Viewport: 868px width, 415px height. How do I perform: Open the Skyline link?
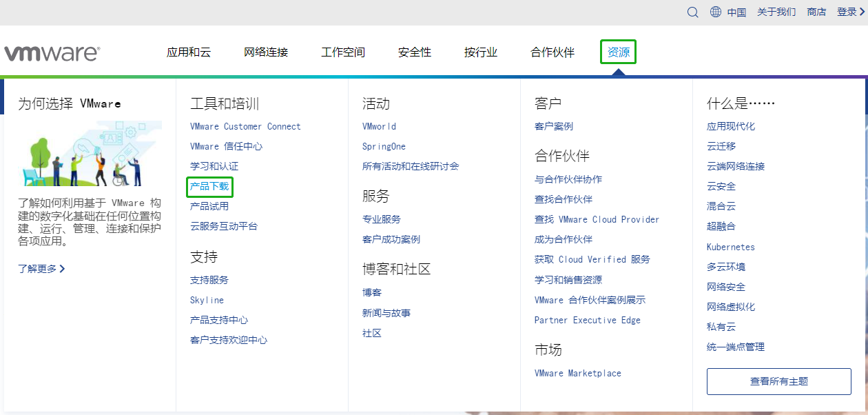[207, 300]
